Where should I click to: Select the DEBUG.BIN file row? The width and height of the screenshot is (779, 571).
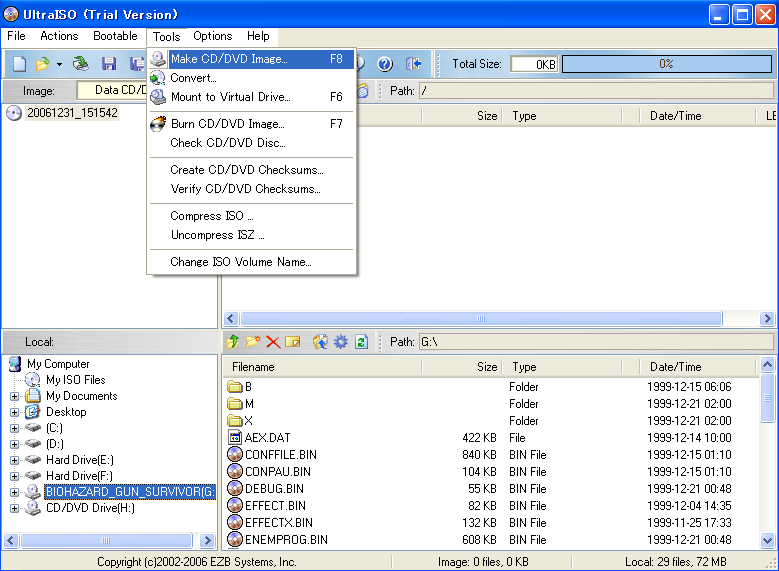(491, 489)
